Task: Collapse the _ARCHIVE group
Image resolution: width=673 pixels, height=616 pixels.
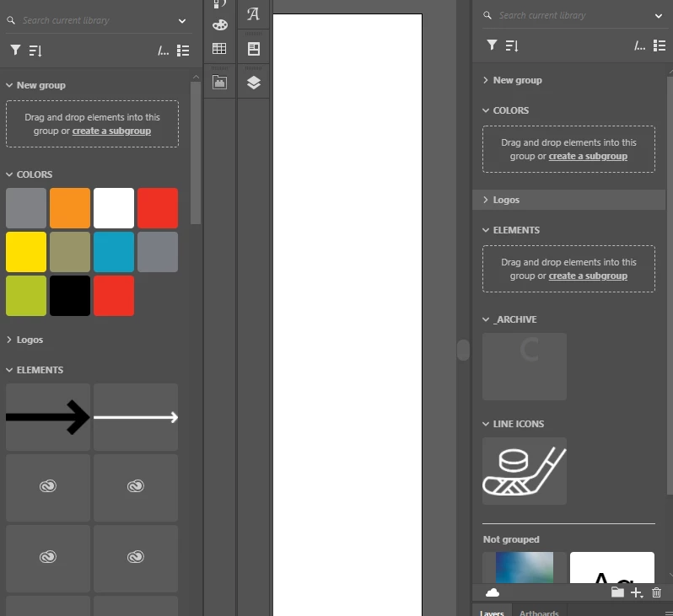Action: click(x=486, y=319)
